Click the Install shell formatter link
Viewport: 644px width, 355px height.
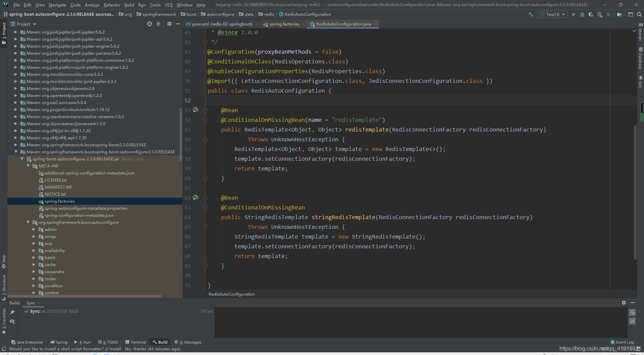point(115,349)
